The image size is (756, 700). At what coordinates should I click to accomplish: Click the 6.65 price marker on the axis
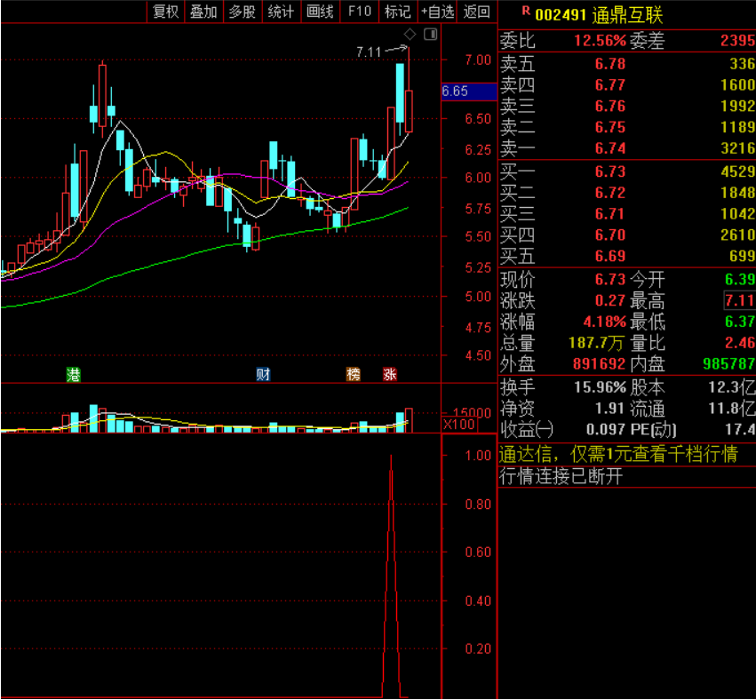click(x=467, y=91)
